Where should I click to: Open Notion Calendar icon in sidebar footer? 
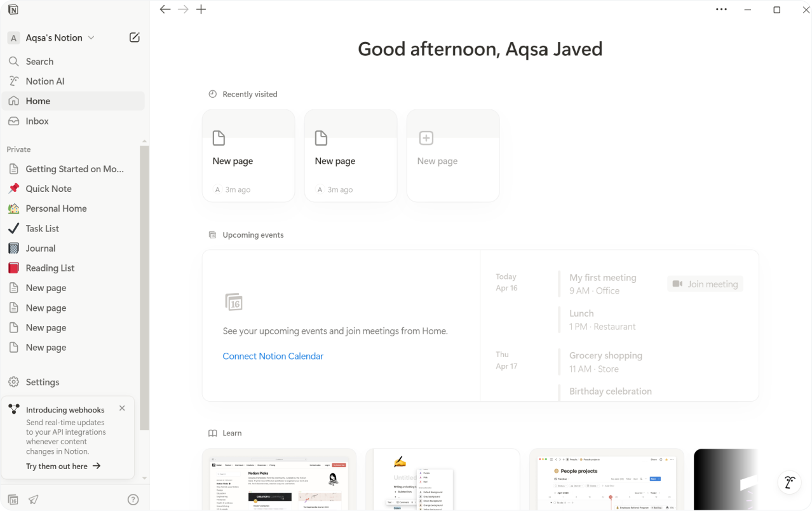coord(13,500)
